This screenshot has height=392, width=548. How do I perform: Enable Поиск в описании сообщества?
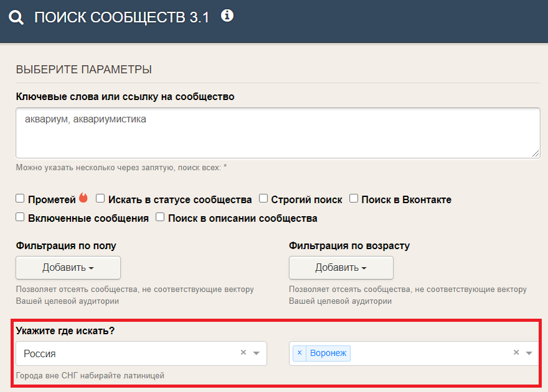(160, 216)
